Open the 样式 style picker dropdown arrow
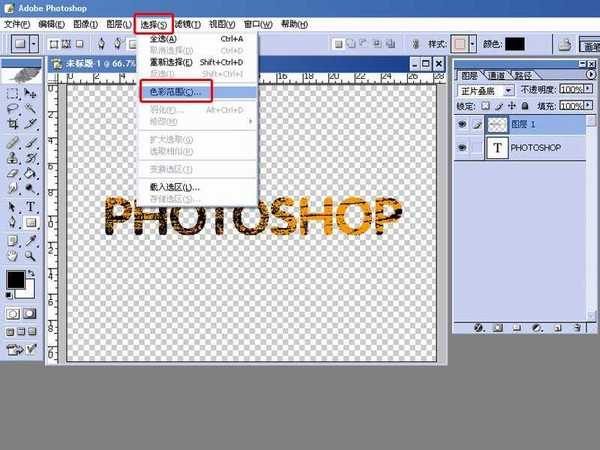The width and height of the screenshot is (600, 450). tap(473, 44)
